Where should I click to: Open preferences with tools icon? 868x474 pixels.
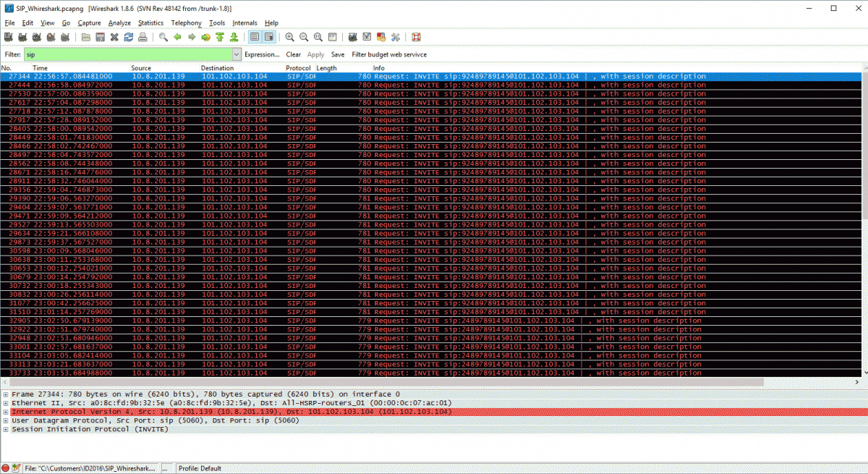tap(395, 37)
